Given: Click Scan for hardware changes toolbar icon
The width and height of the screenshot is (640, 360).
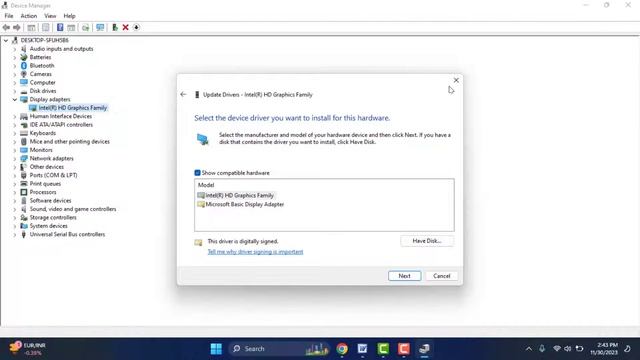Looking at the screenshot, I should pos(85,27).
